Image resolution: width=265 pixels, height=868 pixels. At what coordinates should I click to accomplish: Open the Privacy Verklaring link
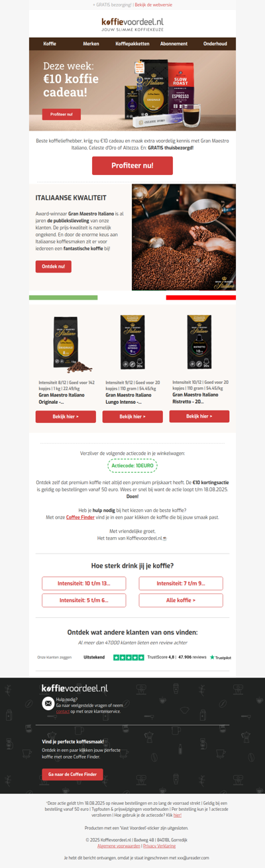[x=160, y=845]
